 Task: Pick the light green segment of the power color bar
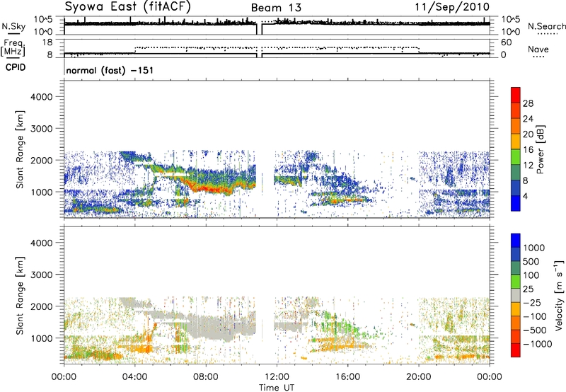pyautogui.click(x=516, y=157)
